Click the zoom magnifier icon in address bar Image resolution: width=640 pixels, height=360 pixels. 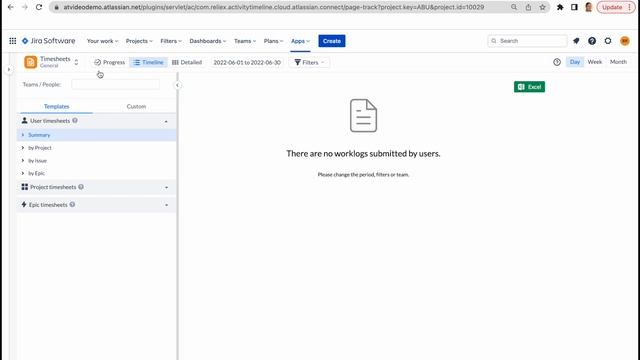pyautogui.click(x=514, y=7)
